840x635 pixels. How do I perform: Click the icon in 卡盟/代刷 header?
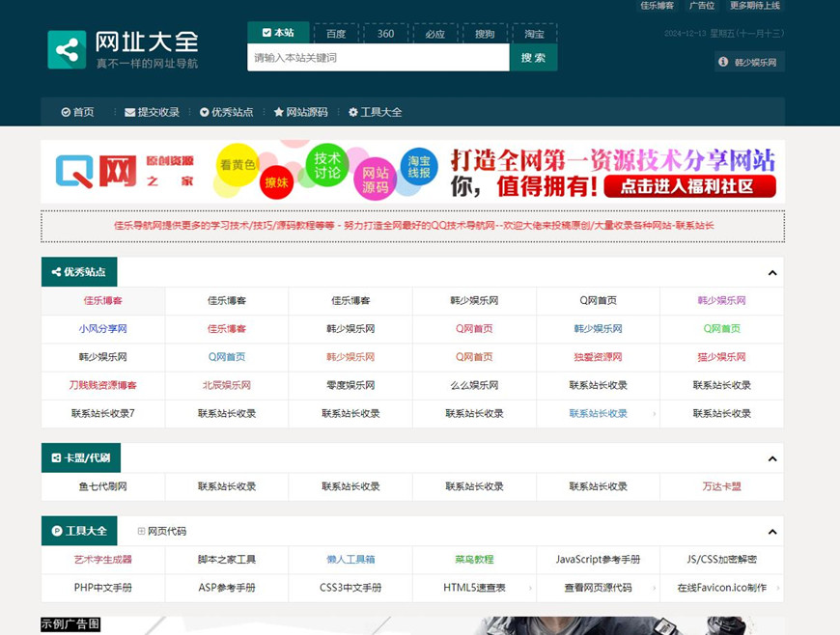pos(56,457)
